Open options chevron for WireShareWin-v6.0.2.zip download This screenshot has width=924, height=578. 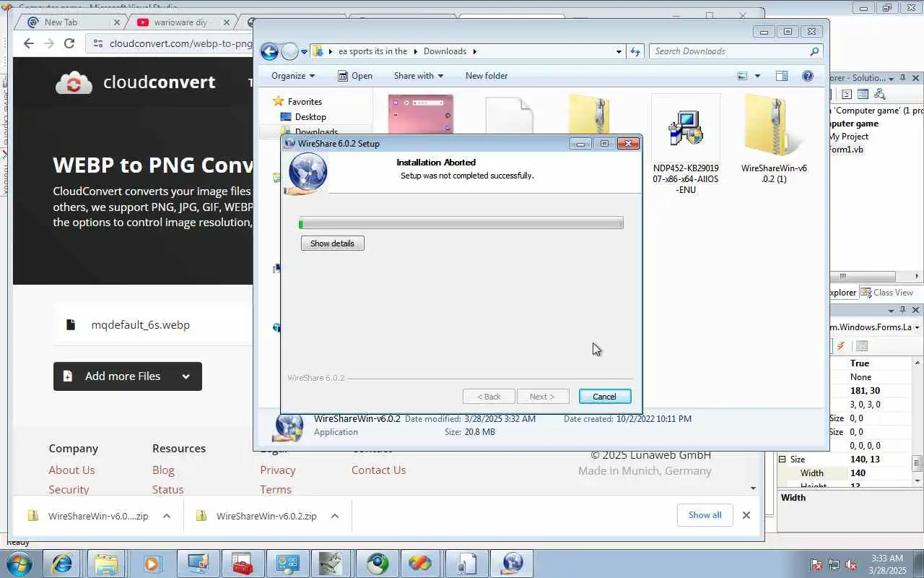point(335,516)
